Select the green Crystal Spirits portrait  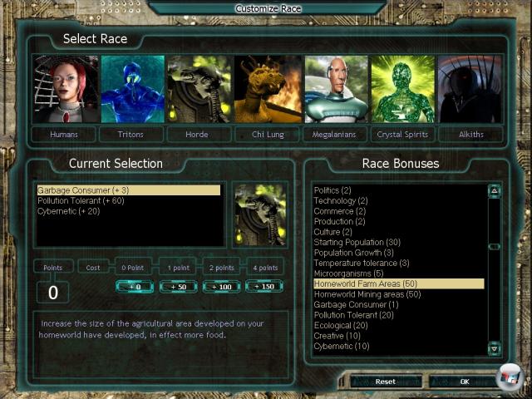coord(402,89)
